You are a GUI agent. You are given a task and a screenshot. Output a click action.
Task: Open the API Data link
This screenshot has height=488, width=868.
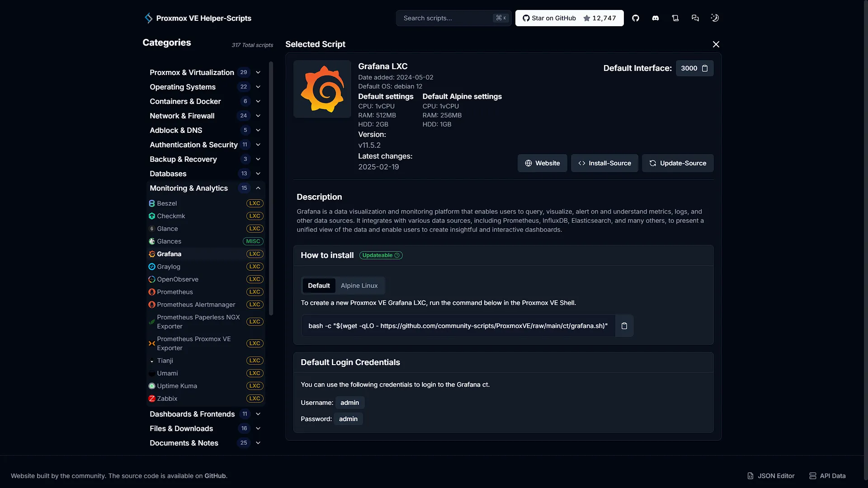827,476
